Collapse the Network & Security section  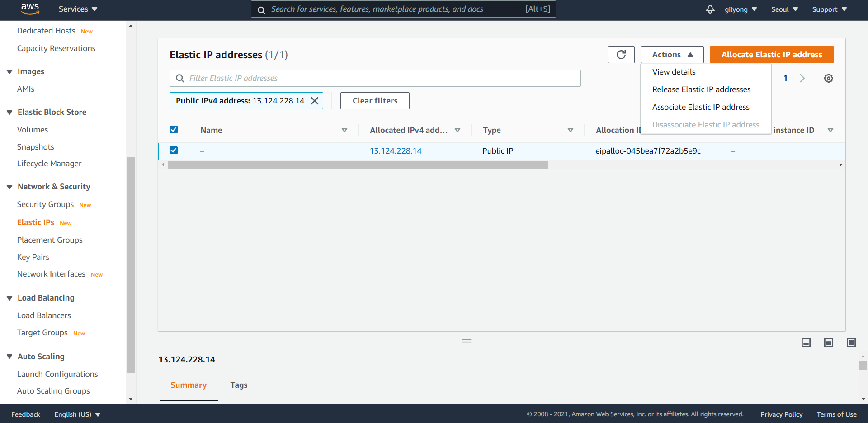[9, 187]
